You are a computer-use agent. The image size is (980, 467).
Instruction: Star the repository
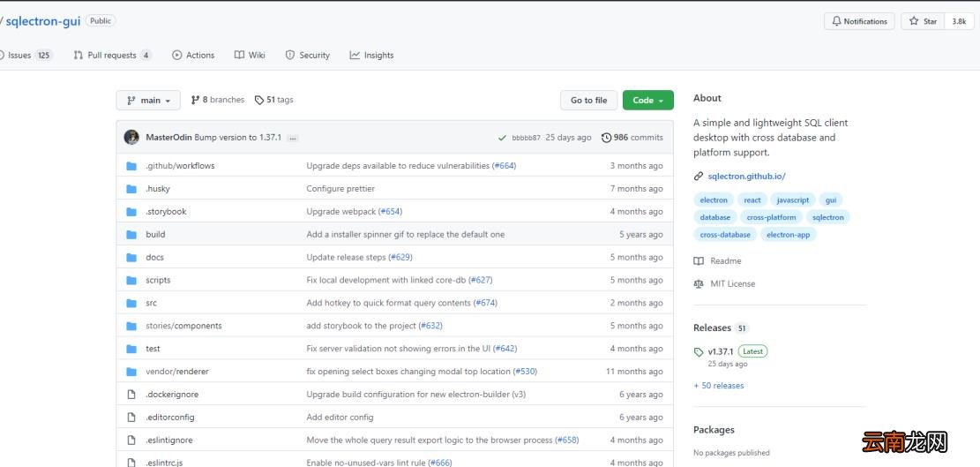[924, 21]
